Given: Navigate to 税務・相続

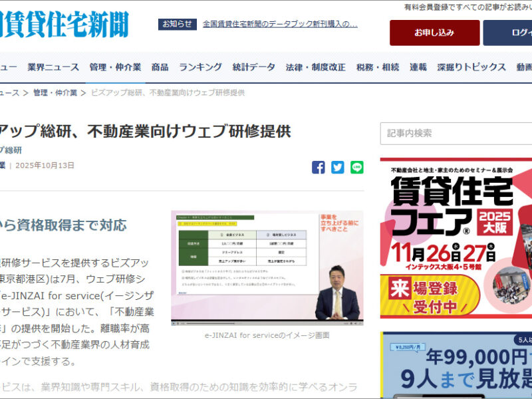Looking at the screenshot, I should (378, 67).
